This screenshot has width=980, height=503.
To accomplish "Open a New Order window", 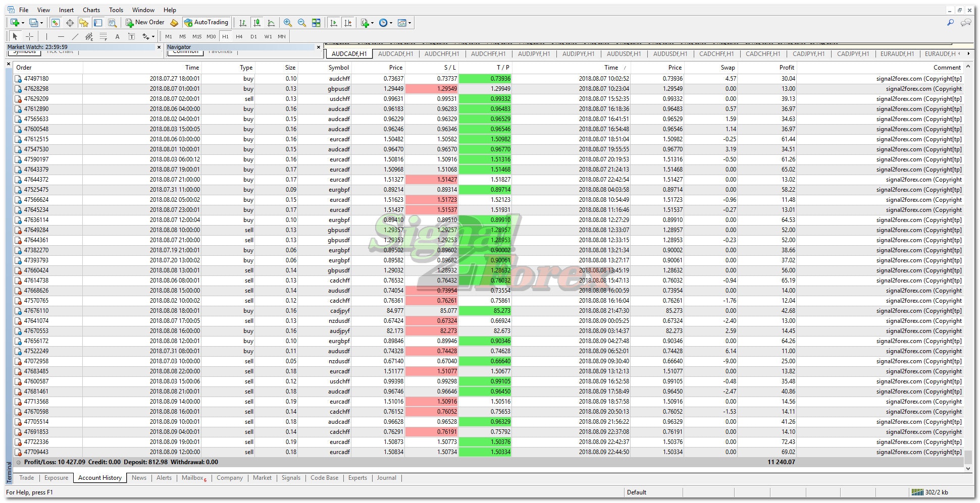I will pos(145,22).
